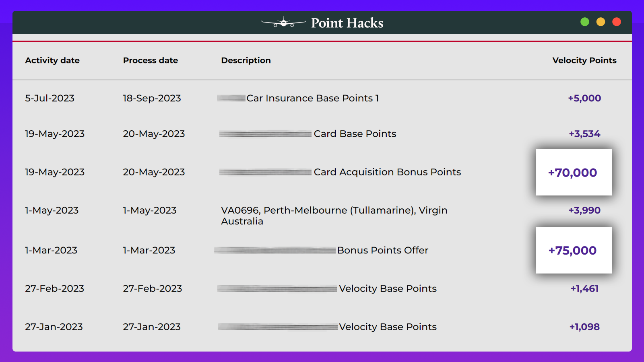Select the 27-Feb-2023 Velocity Base Points row

point(322,288)
